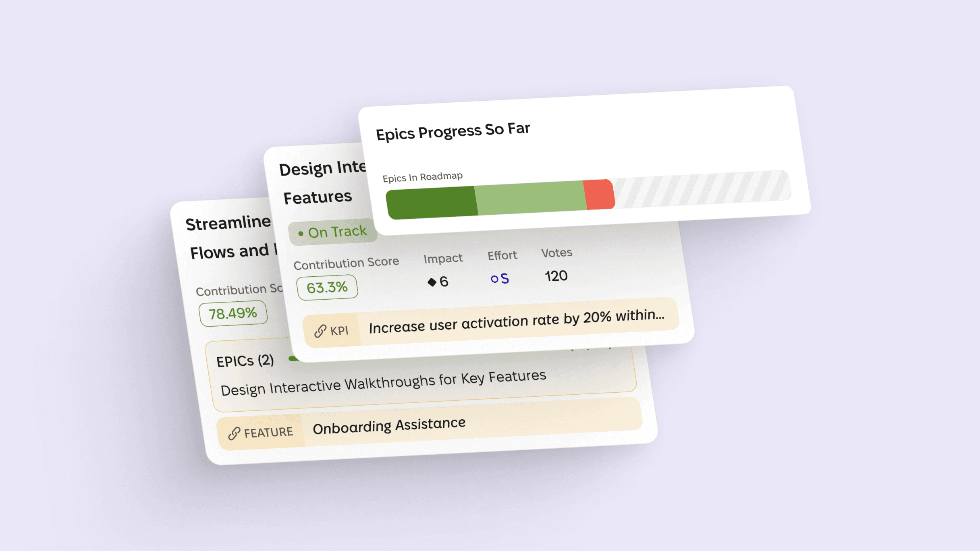Click the KPI link chain icon
This screenshot has height=551, width=980.
click(x=320, y=331)
